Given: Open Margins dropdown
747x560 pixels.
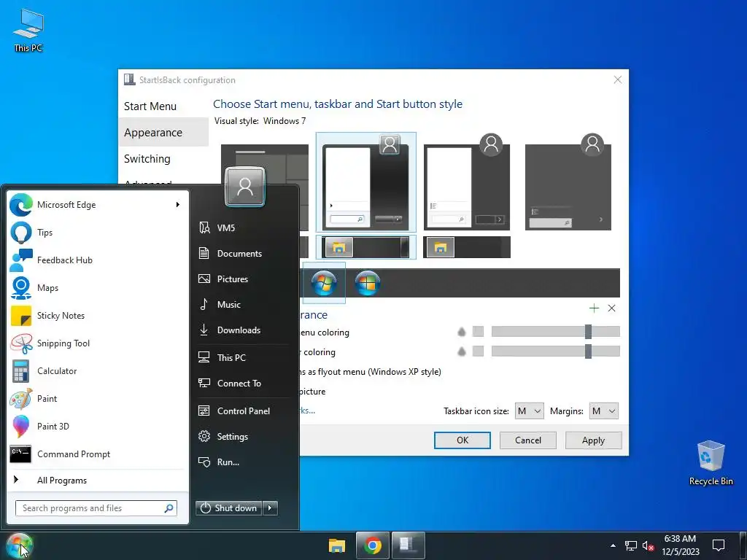Looking at the screenshot, I should tap(604, 411).
